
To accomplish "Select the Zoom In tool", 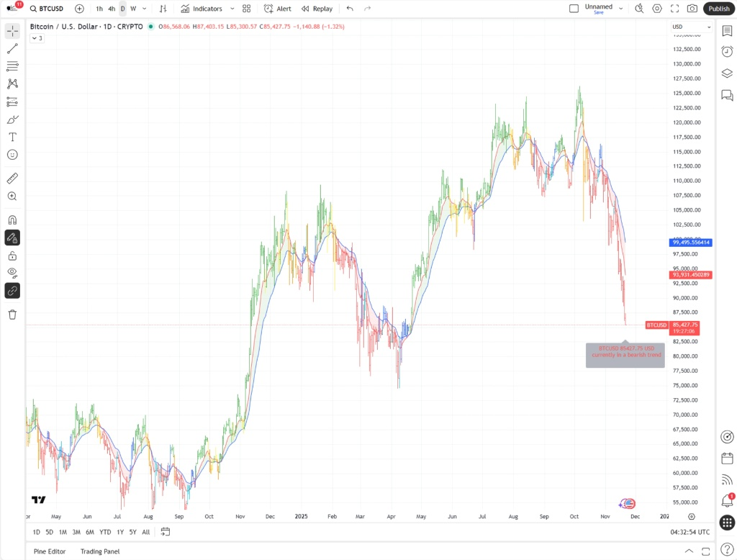I will 12,196.
